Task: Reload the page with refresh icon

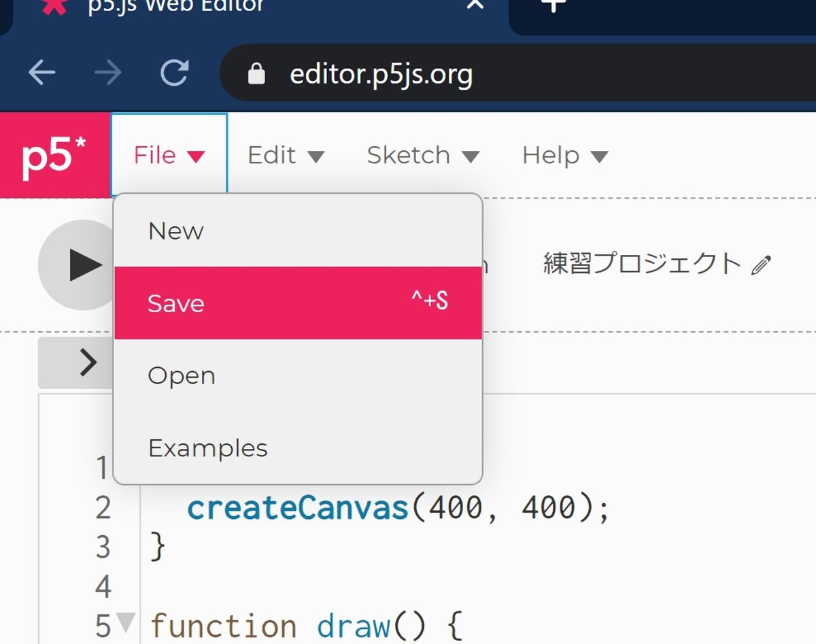Action: click(x=174, y=73)
